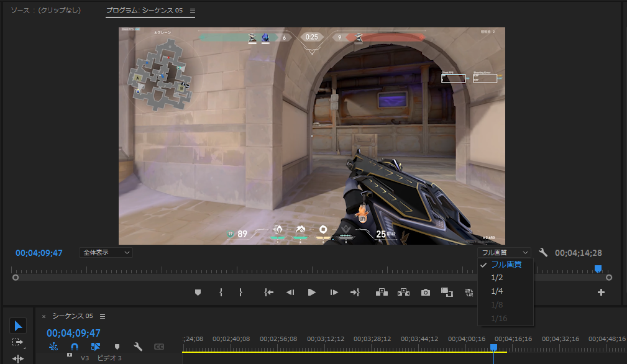Open the 全体表示 zoom level dropdown
The height and width of the screenshot is (364, 627).
[106, 253]
